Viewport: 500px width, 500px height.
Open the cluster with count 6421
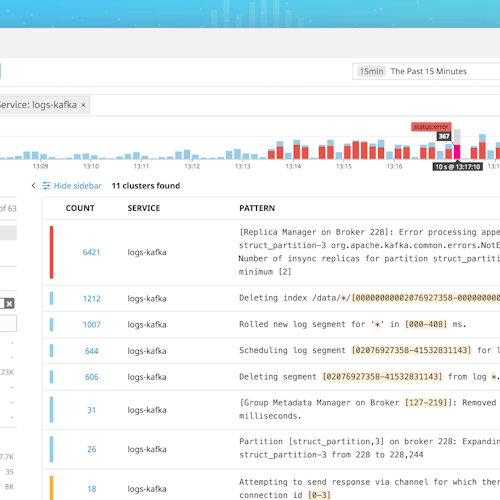(x=91, y=252)
